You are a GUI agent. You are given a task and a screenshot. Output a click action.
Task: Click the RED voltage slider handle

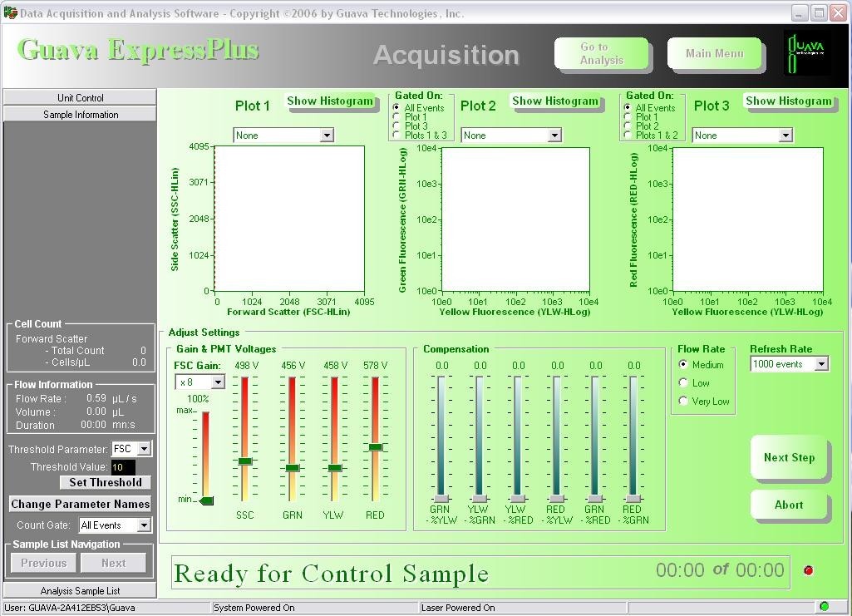coord(375,447)
